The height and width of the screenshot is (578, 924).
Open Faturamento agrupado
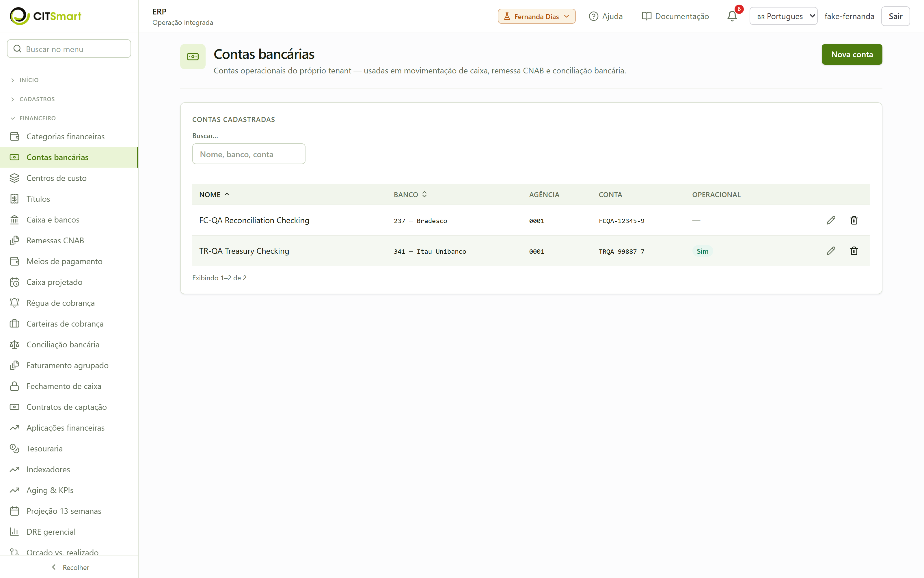pos(69,366)
